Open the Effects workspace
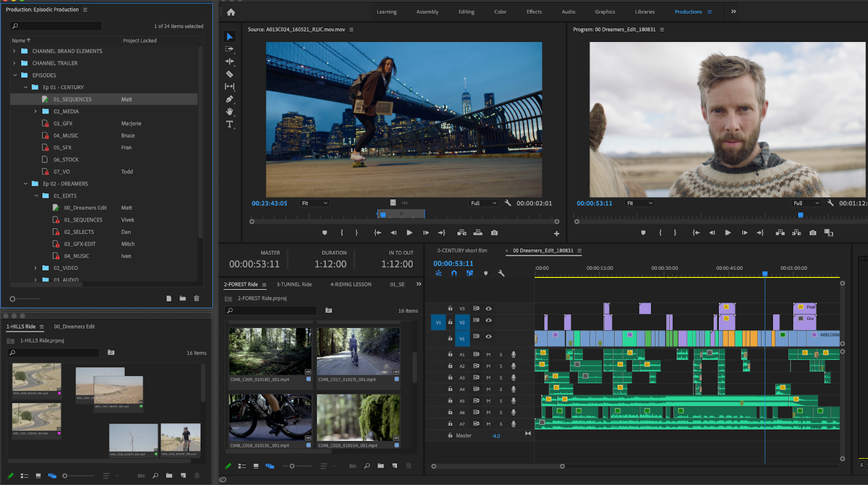This screenshot has height=485, width=868. (534, 12)
